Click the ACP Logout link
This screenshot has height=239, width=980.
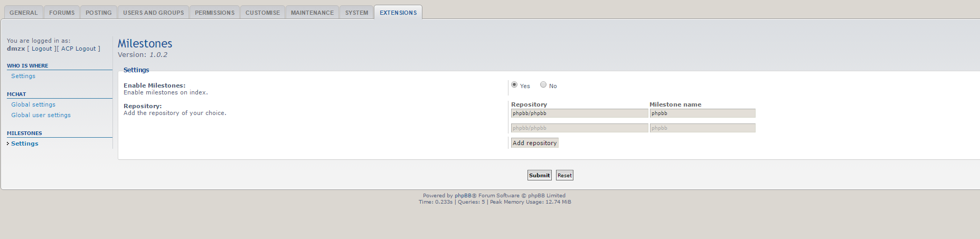coord(79,49)
